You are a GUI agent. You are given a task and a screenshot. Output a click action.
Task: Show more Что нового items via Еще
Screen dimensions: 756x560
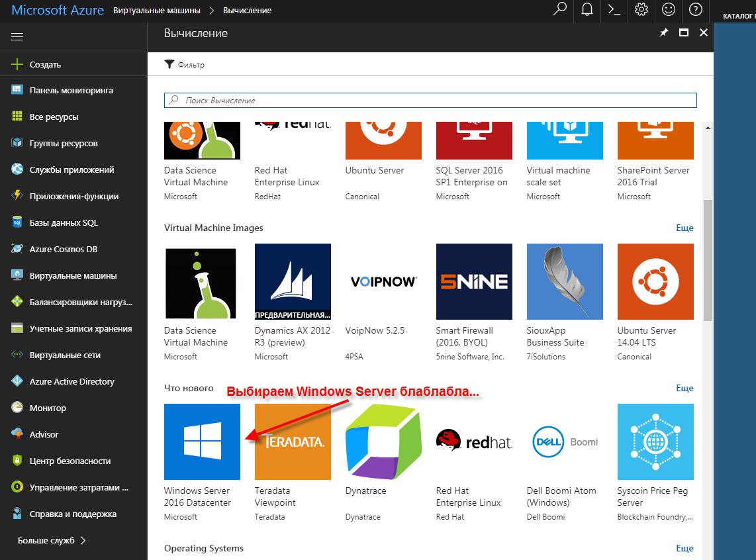pos(685,388)
